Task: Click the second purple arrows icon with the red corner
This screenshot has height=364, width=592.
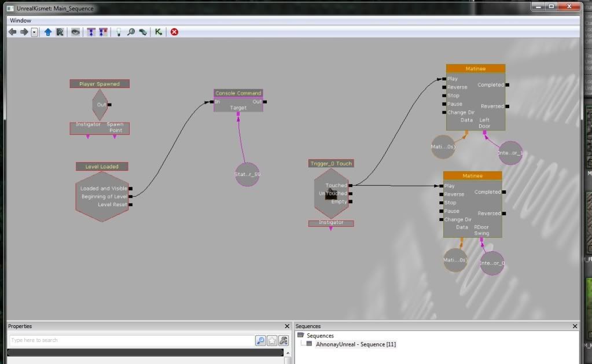Action: [102, 32]
